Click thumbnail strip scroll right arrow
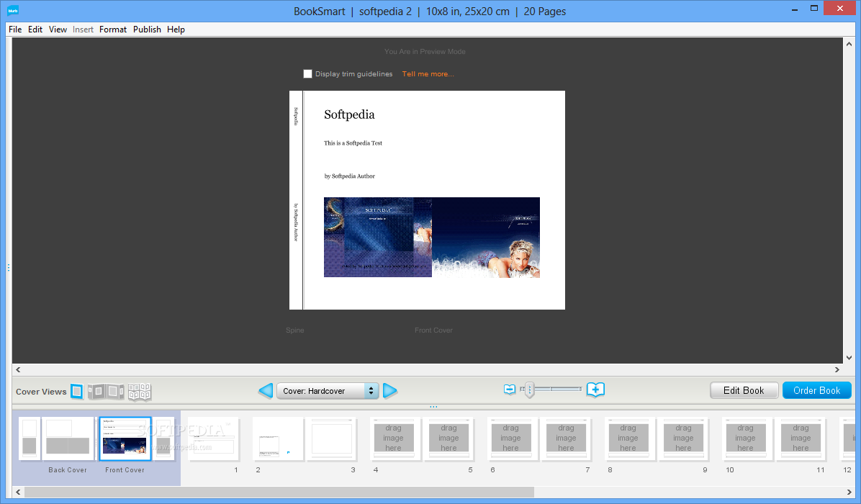This screenshot has width=861, height=504. (x=849, y=492)
